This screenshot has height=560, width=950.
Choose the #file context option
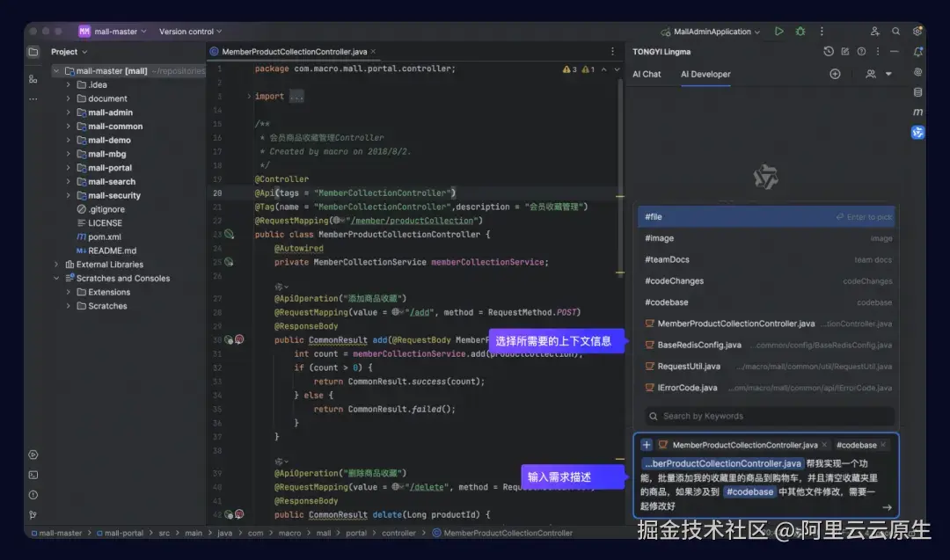(x=766, y=217)
